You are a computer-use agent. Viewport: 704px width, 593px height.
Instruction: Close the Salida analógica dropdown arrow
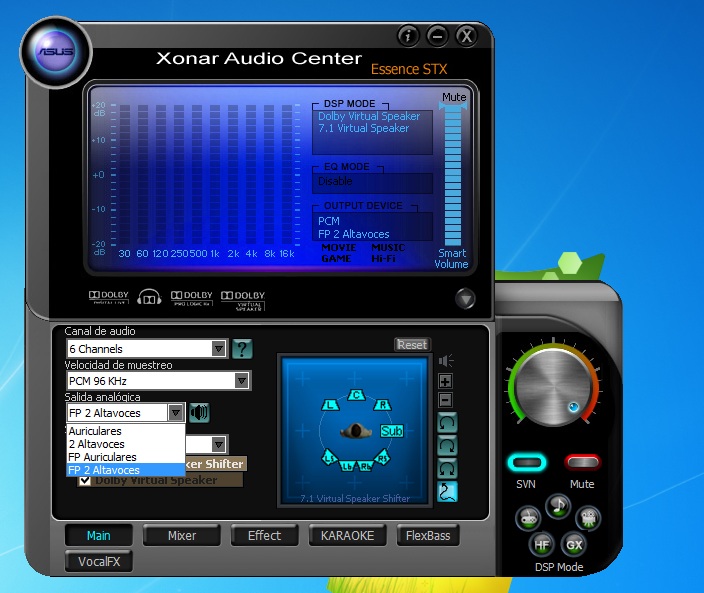(176, 413)
